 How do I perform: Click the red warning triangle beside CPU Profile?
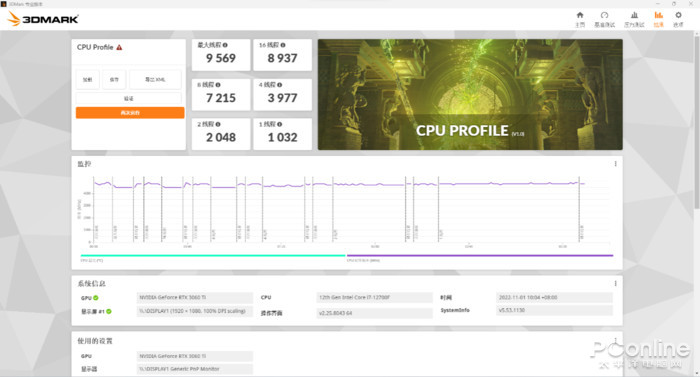[x=119, y=47]
